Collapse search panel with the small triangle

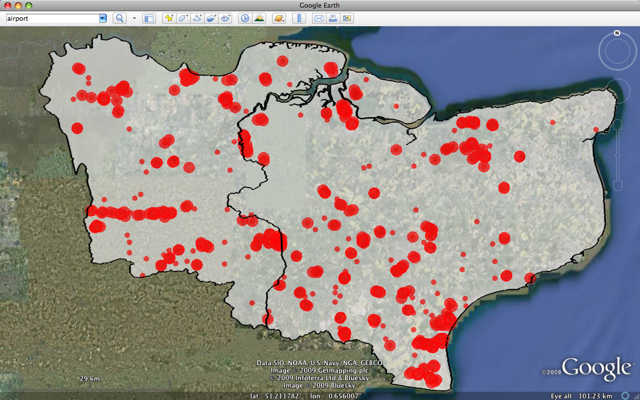[134, 18]
